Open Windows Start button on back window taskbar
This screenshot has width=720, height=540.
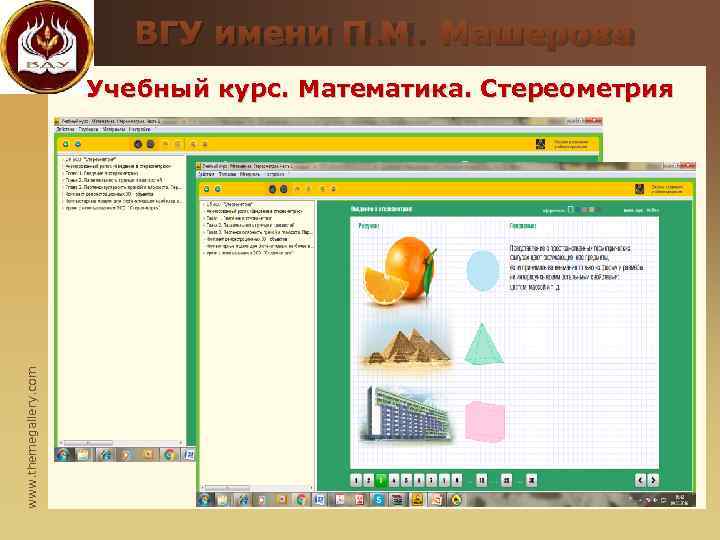(x=63, y=455)
